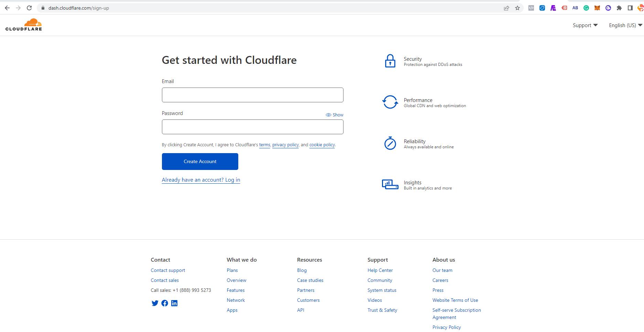Open Contact sales footer link

165,281
